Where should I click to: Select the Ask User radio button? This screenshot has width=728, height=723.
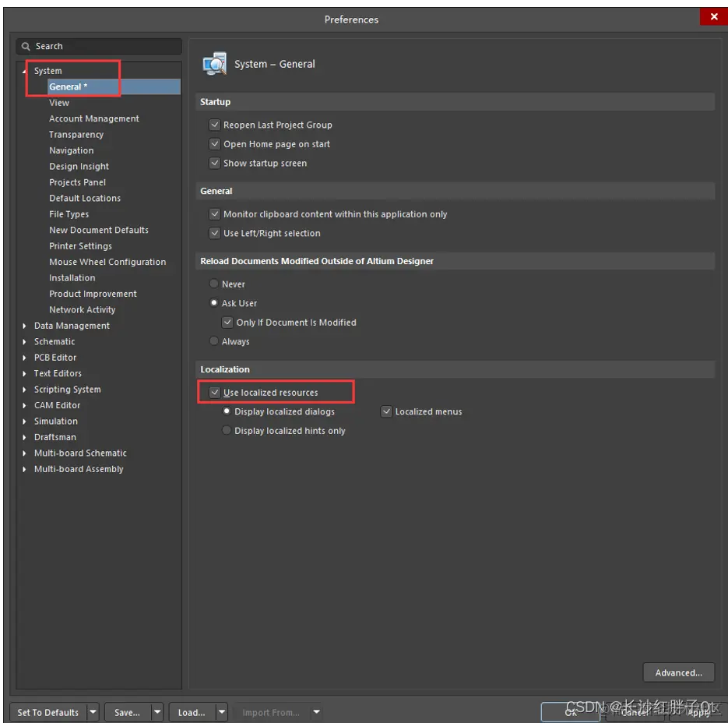(x=213, y=302)
